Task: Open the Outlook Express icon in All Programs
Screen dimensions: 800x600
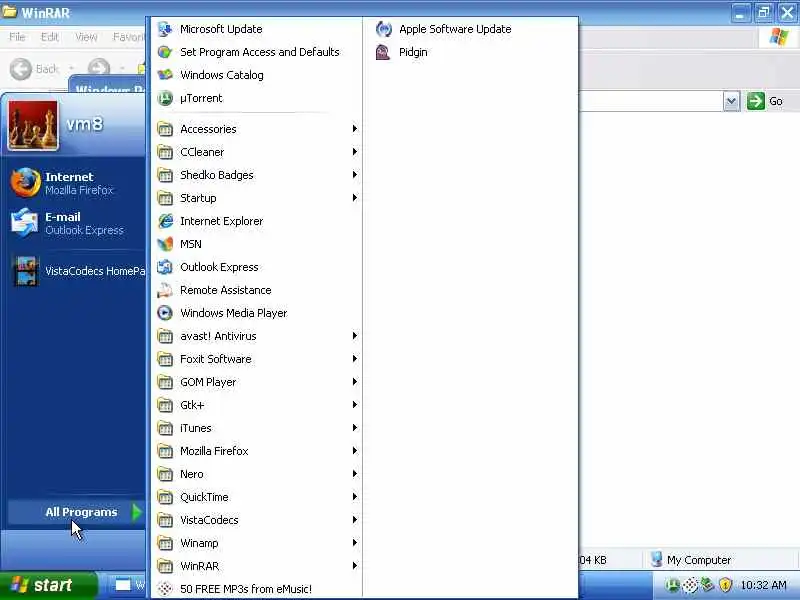Action: tap(165, 267)
